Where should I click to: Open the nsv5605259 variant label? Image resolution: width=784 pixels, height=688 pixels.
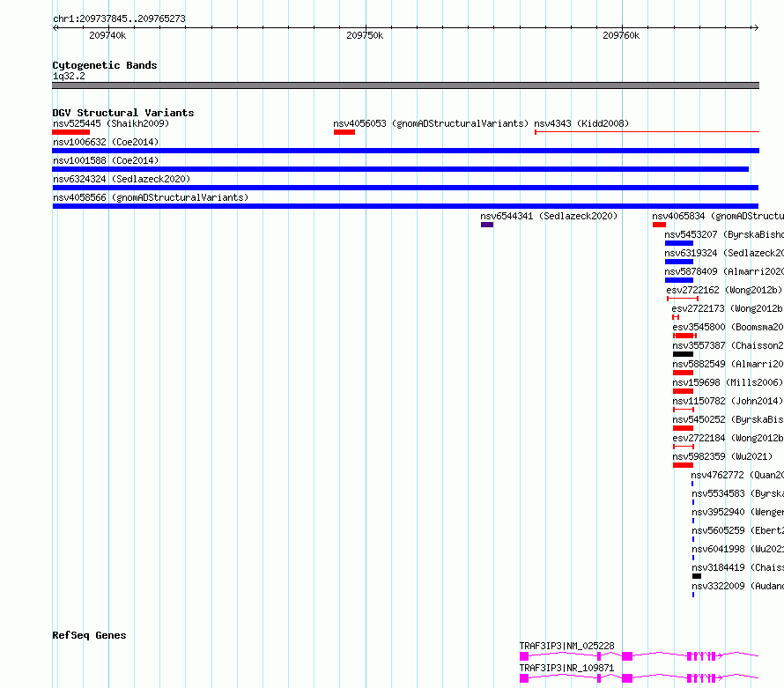pyautogui.click(x=737, y=530)
